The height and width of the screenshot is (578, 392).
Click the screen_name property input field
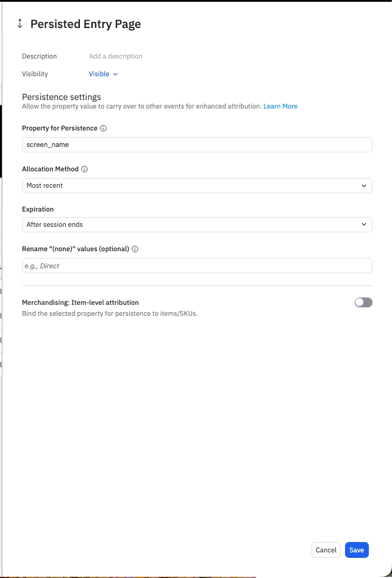[196, 144]
